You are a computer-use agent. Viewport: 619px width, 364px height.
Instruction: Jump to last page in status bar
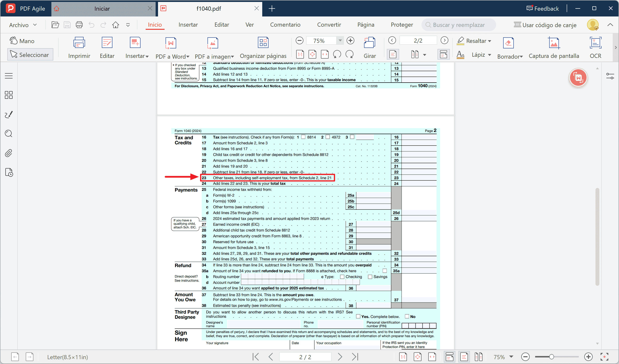point(355,357)
